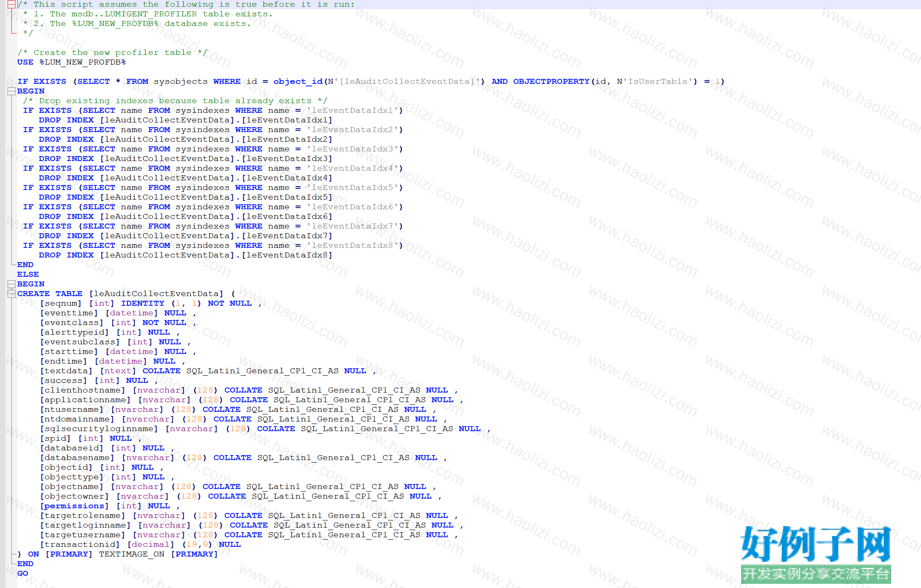The height and width of the screenshot is (588, 921).
Task: Click the CREATE keyword
Action: 34,294
